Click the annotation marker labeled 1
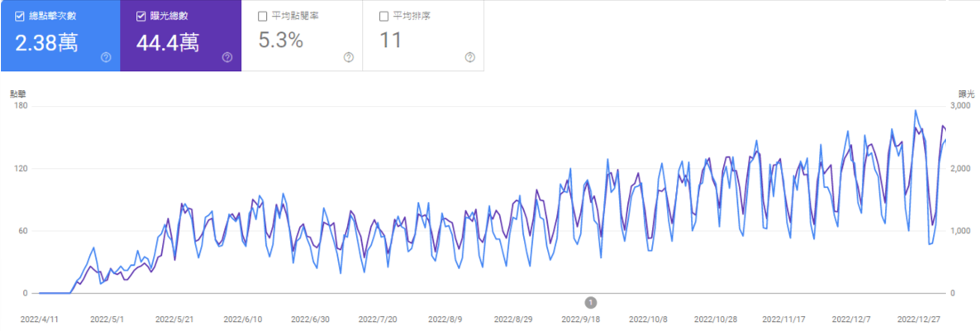Viewport: 980px width, 331px height. [591, 303]
